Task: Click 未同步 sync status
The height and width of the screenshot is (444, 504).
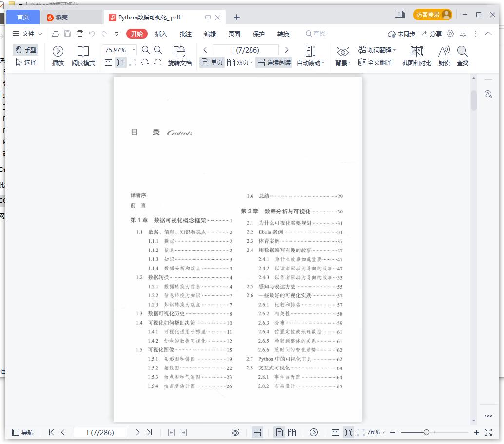Action: tap(402, 34)
